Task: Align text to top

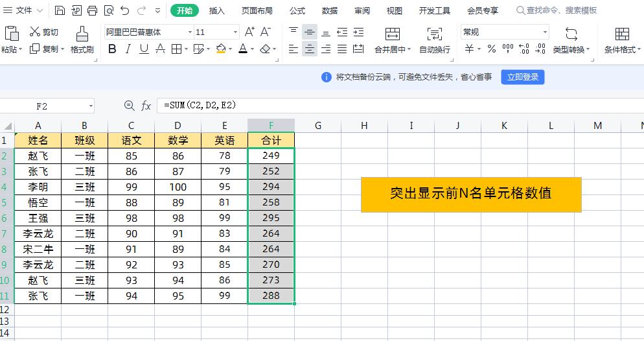Action: (293, 32)
